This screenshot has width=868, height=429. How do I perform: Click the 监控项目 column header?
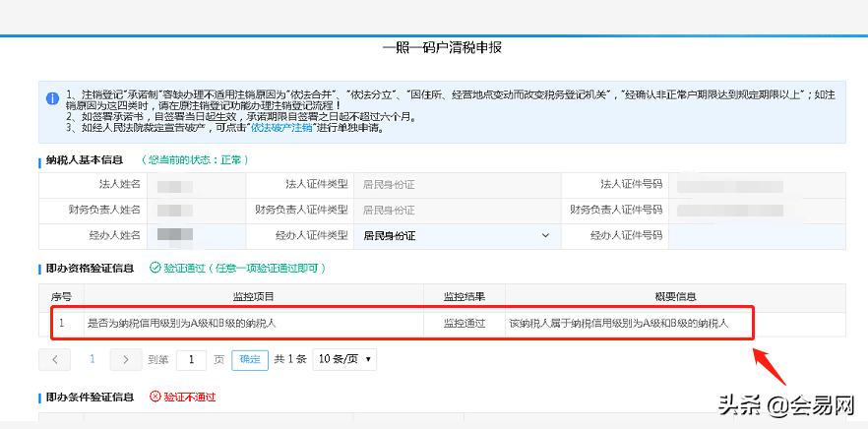click(254, 297)
